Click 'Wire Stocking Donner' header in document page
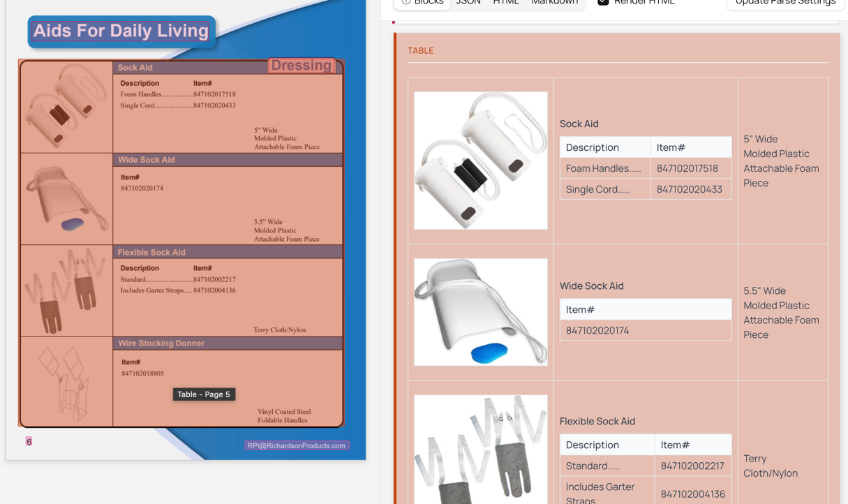The height and width of the screenshot is (504, 848). click(x=161, y=343)
